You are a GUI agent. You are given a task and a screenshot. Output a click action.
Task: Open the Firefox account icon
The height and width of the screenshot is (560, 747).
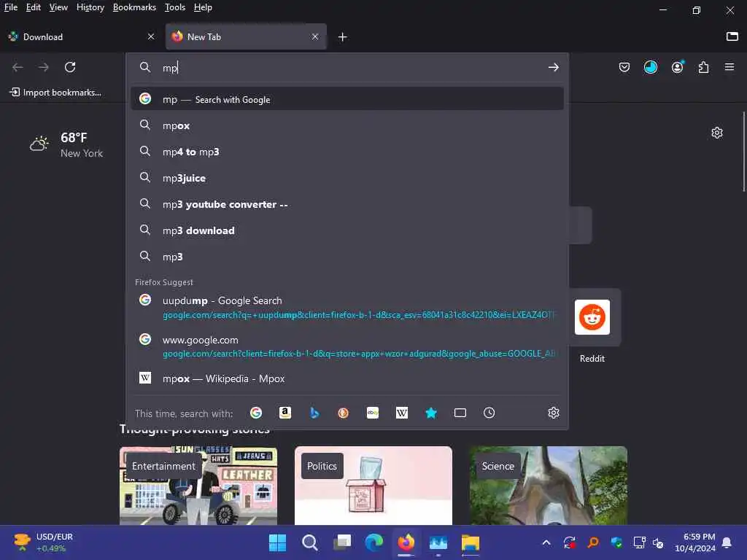coord(677,67)
